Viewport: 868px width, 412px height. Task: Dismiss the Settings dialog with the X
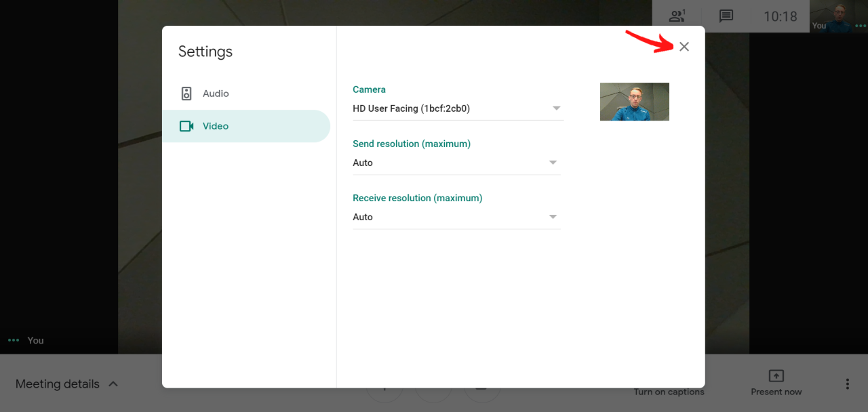click(684, 46)
